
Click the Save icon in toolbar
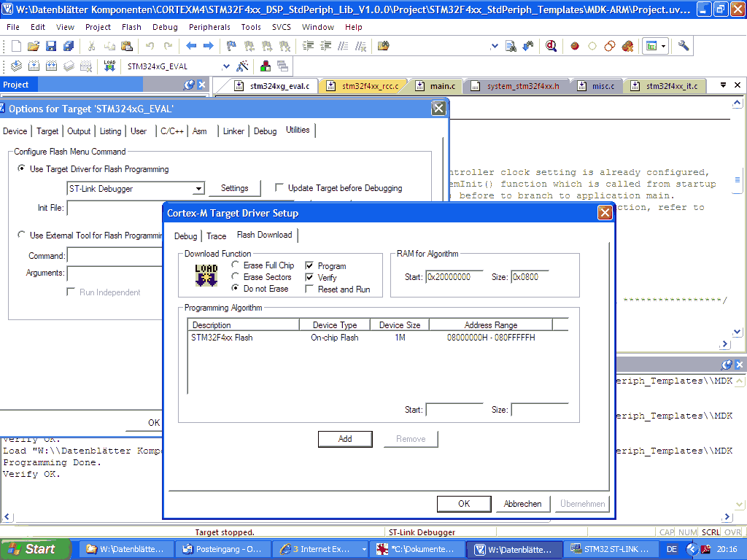51,46
